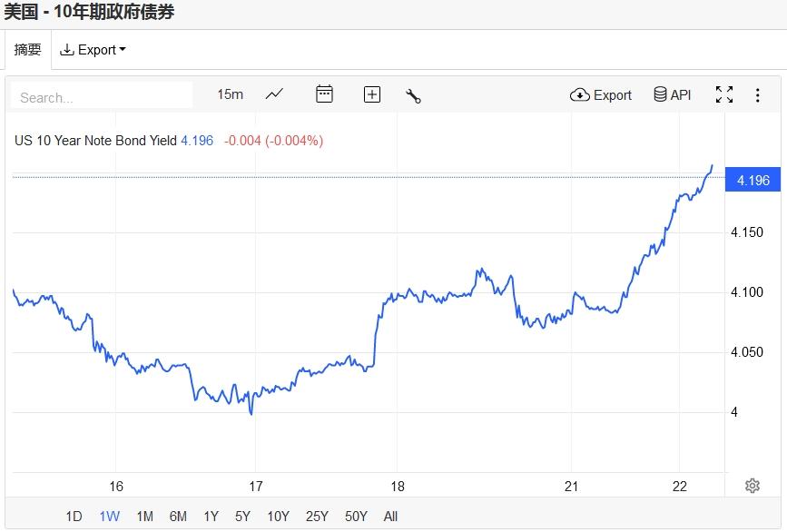Open the wrench tools icon

[x=413, y=95]
